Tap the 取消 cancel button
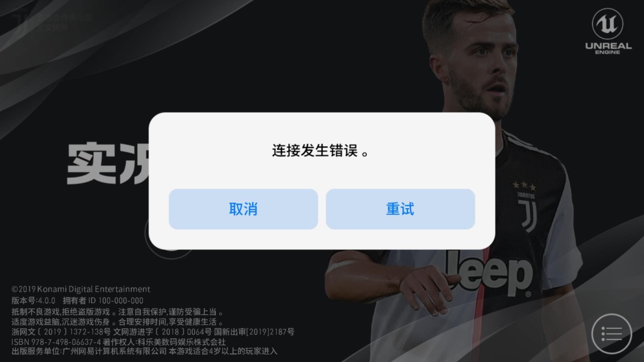This screenshot has width=644, height=362. coord(243,209)
